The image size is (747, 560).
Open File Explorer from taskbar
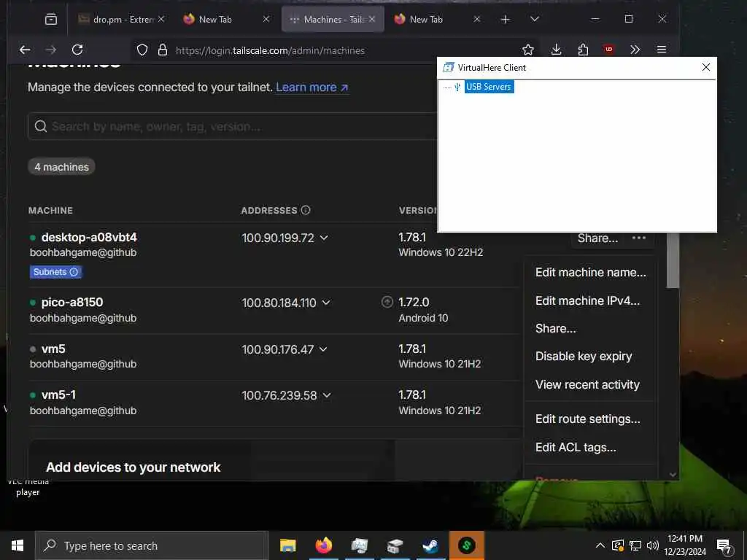pos(287,545)
